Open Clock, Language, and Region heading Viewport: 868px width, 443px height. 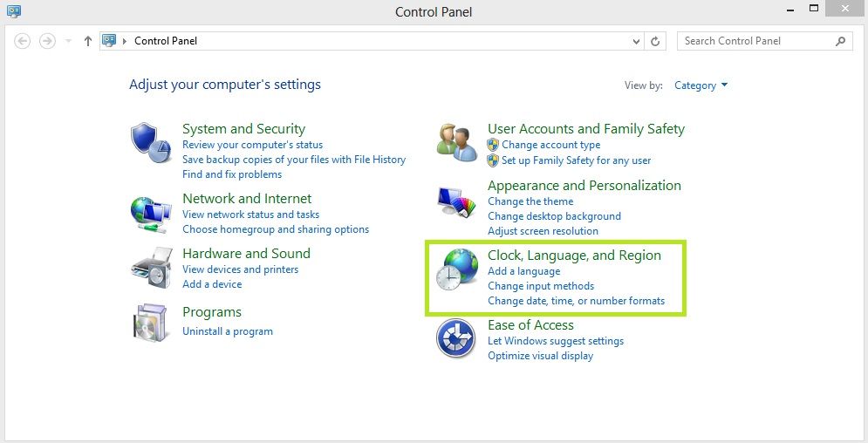pos(574,256)
